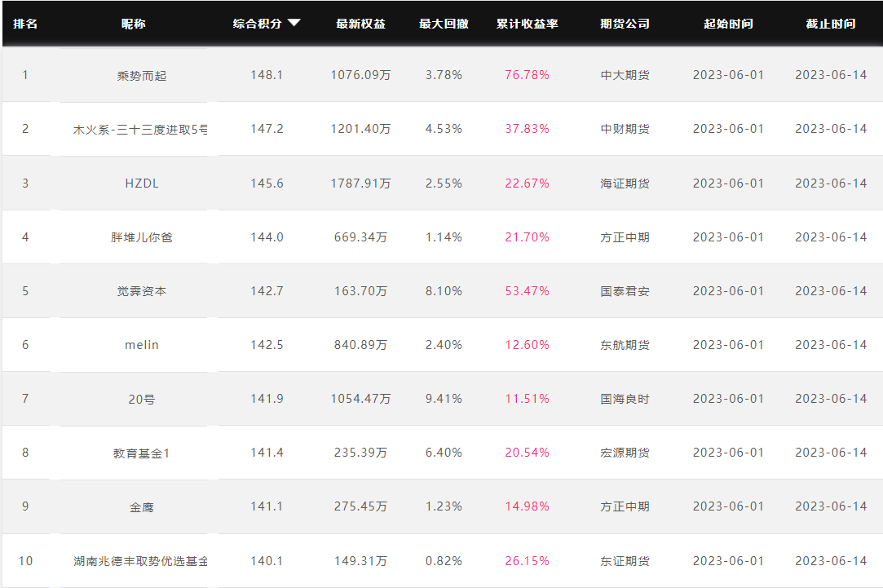The width and height of the screenshot is (883, 588).
Task: Select return rate 22.67%
Action: 527,183
